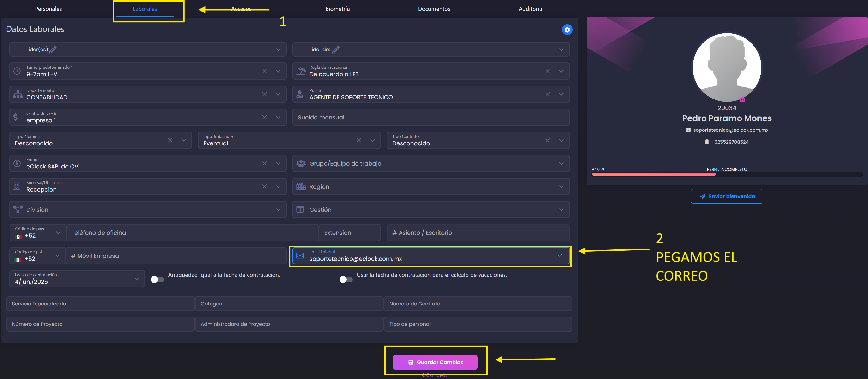The width and height of the screenshot is (868, 379).
Task: Expand the Departamento dropdown
Action: (278, 94)
